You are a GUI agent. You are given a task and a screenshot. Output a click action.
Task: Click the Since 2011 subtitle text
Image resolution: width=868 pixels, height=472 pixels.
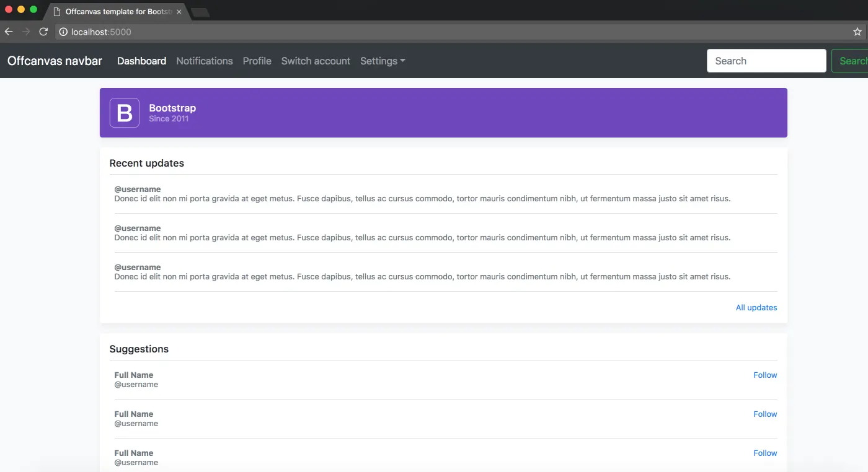pyautogui.click(x=169, y=119)
